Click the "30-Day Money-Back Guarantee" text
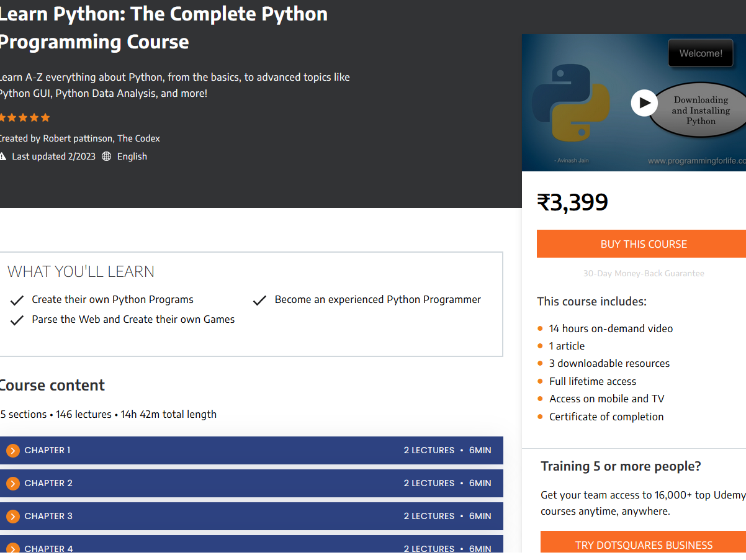 pyautogui.click(x=644, y=273)
